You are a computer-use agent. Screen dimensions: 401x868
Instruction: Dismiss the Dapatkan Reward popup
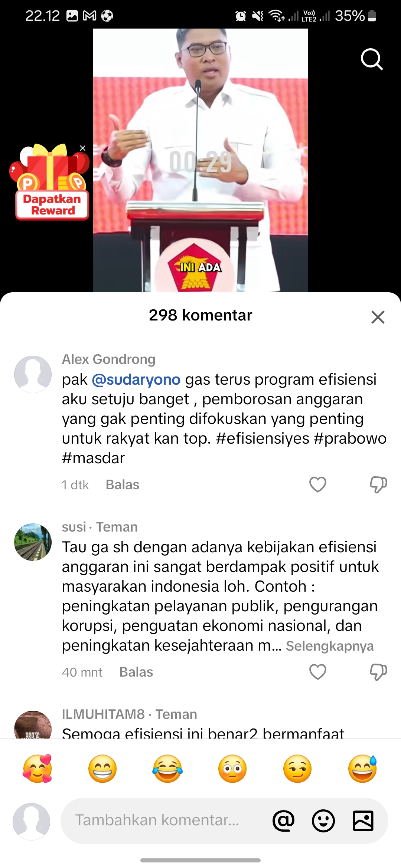[82, 148]
